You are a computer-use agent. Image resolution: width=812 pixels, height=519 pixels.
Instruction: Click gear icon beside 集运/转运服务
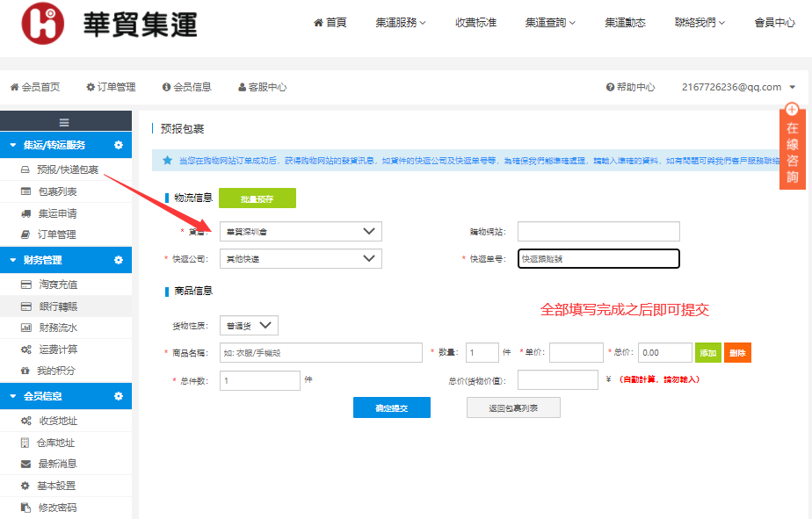coord(119,145)
